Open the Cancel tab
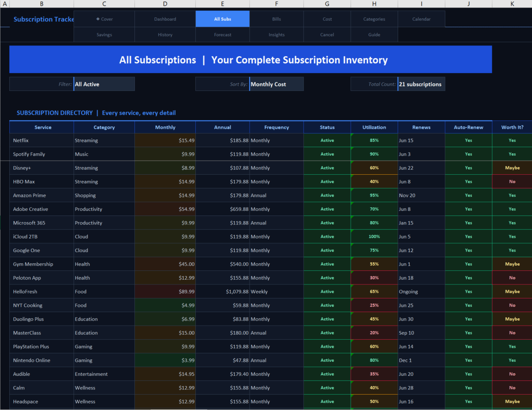This screenshot has height=410, width=532. coord(327,35)
